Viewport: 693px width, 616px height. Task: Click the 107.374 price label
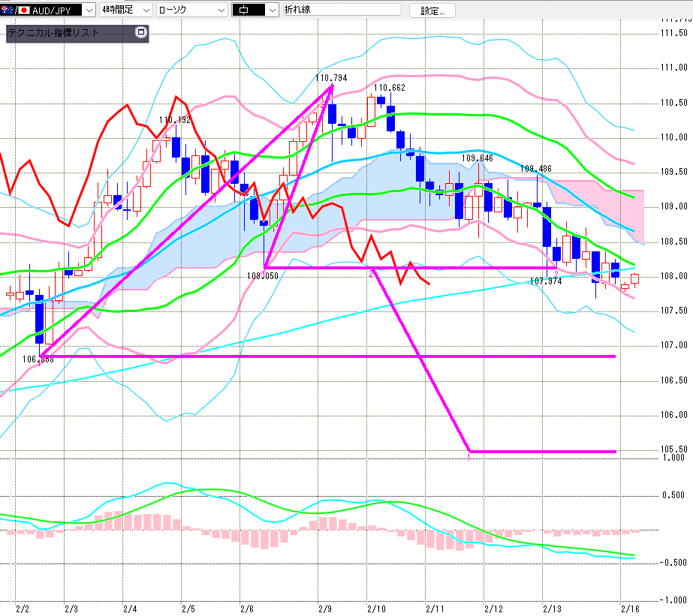point(545,281)
